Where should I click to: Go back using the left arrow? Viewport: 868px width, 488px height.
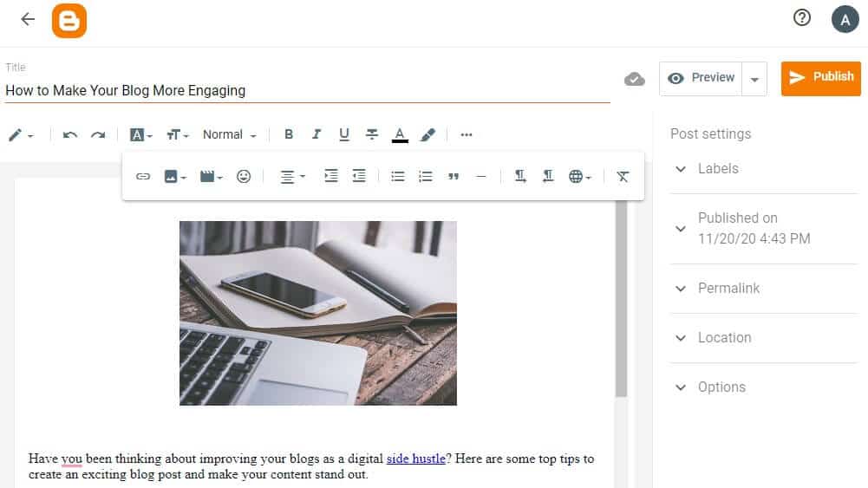tap(28, 19)
